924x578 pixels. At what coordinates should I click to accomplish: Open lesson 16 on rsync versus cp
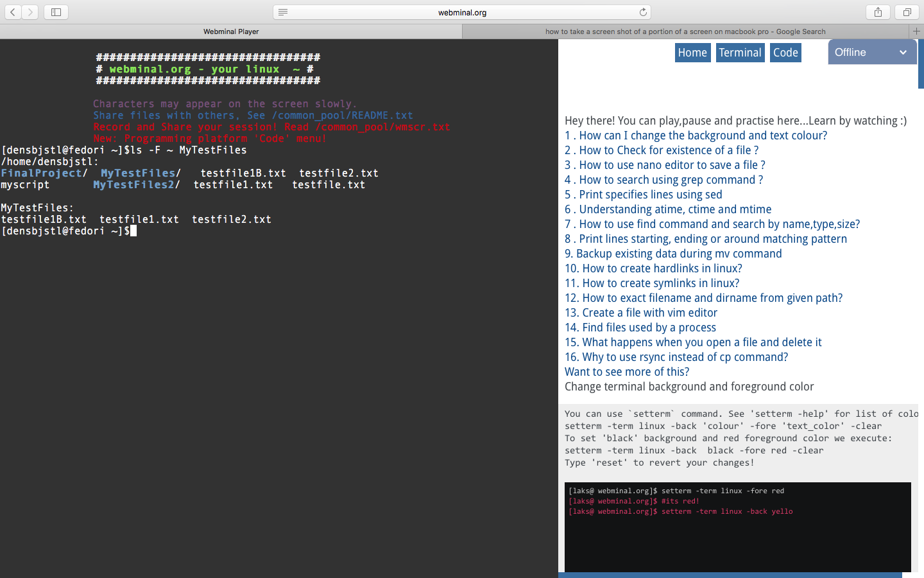(676, 357)
